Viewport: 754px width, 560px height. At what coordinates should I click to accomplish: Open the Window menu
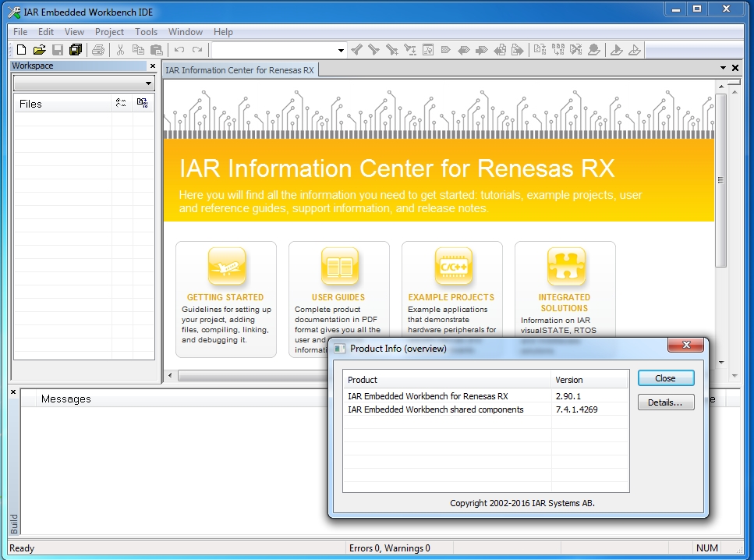[x=185, y=32]
